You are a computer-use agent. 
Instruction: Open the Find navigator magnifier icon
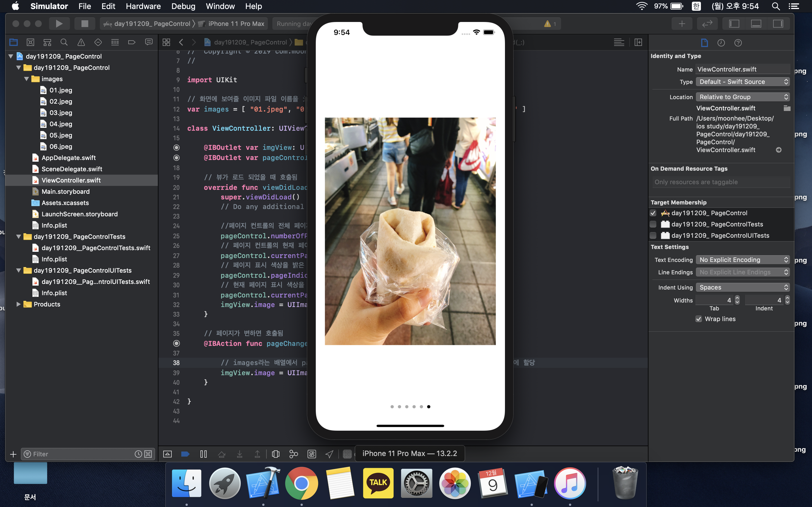(x=64, y=42)
